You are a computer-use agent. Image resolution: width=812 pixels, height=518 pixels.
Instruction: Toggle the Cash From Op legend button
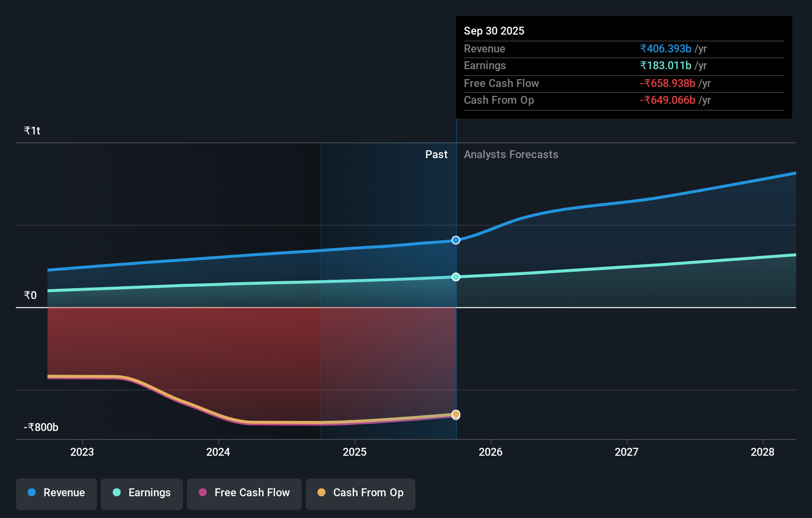361,493
